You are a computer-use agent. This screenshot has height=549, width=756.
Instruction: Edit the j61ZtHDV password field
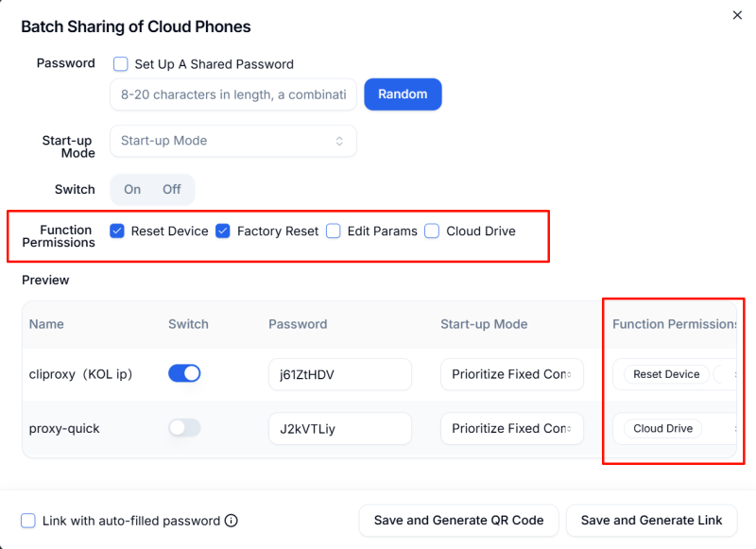(339, 374)
